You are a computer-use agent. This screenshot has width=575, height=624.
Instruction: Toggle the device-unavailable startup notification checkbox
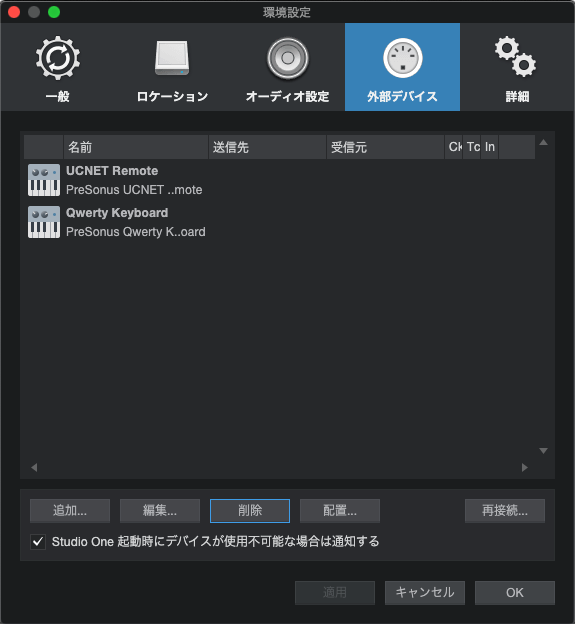click(38, 542)
